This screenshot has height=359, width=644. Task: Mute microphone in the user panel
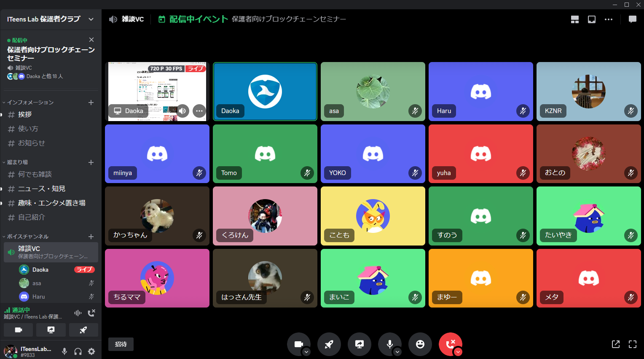[x=64, y=351]
